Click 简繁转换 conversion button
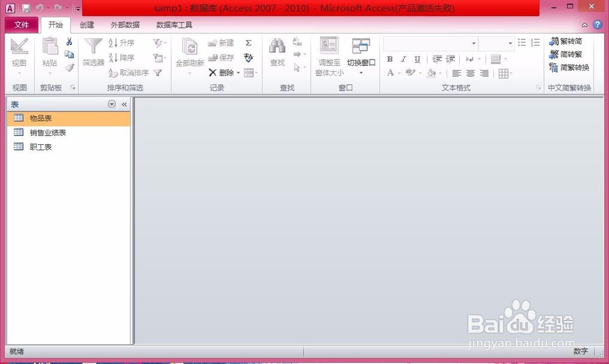 (569, 68)
